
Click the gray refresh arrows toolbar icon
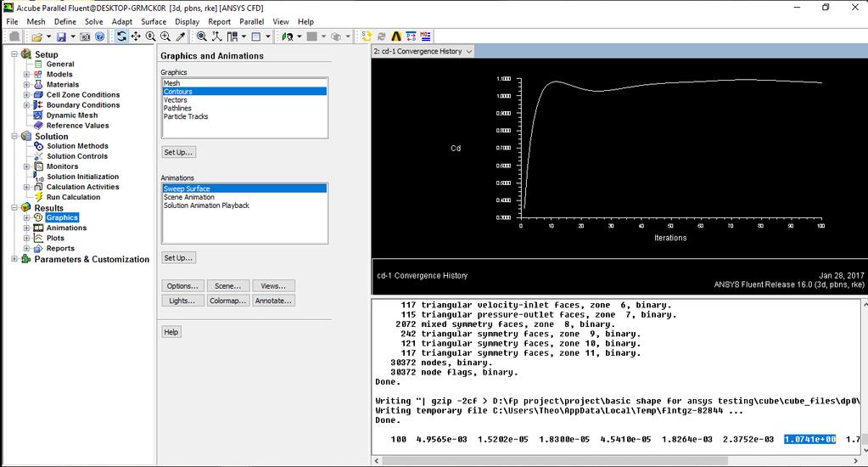coord(382,37)
